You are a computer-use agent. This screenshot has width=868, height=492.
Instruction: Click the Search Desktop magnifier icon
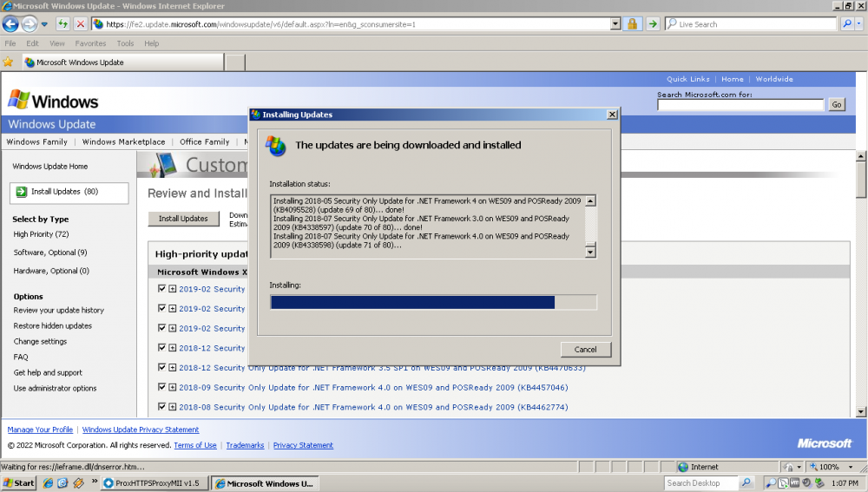(x=746, y=483)
